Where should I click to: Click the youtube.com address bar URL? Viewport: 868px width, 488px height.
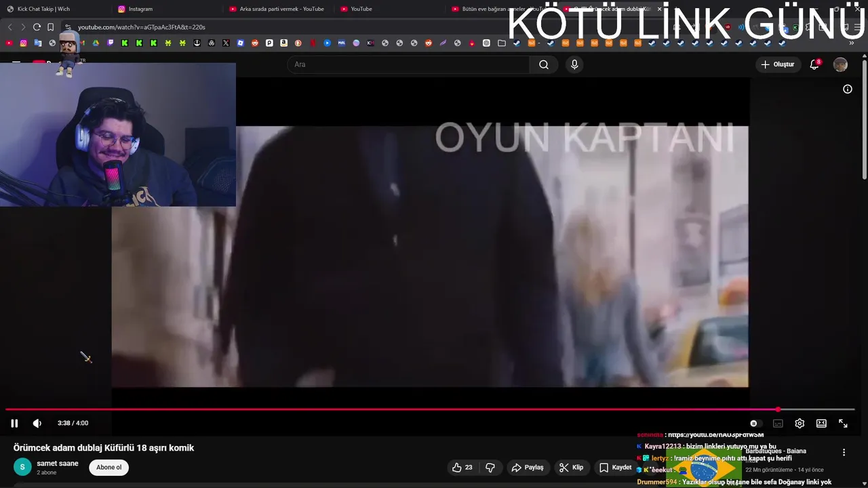pos(141,27)
